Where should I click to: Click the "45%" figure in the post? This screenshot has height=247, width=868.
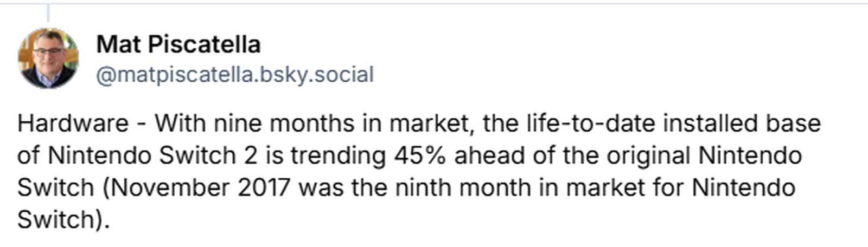point(419,155)
